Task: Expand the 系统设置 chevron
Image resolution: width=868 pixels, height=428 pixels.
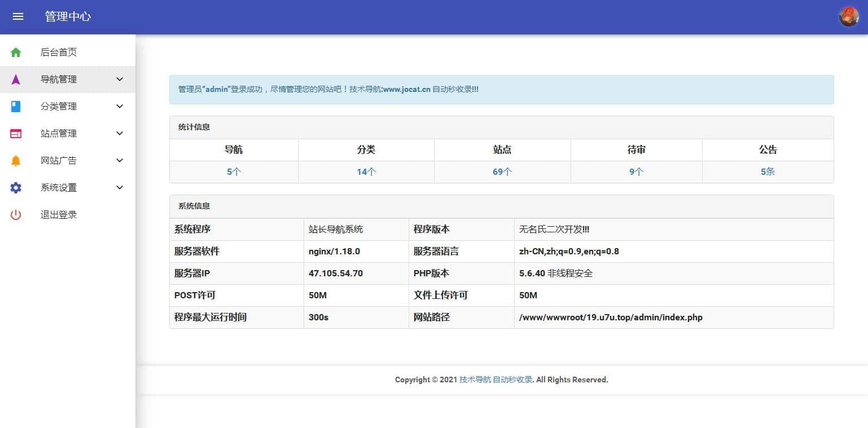Action: (120, 188)
